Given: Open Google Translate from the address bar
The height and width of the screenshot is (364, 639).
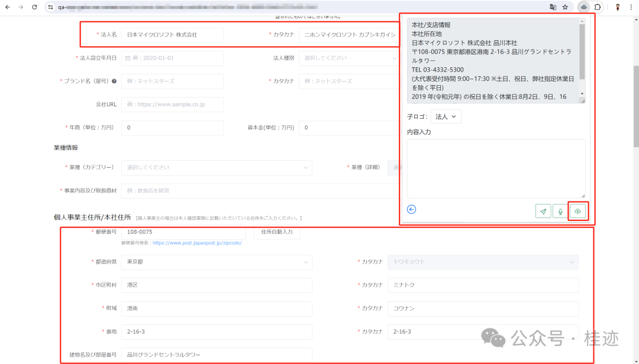Looking at the screenshot, I should (x=553, y=7).
